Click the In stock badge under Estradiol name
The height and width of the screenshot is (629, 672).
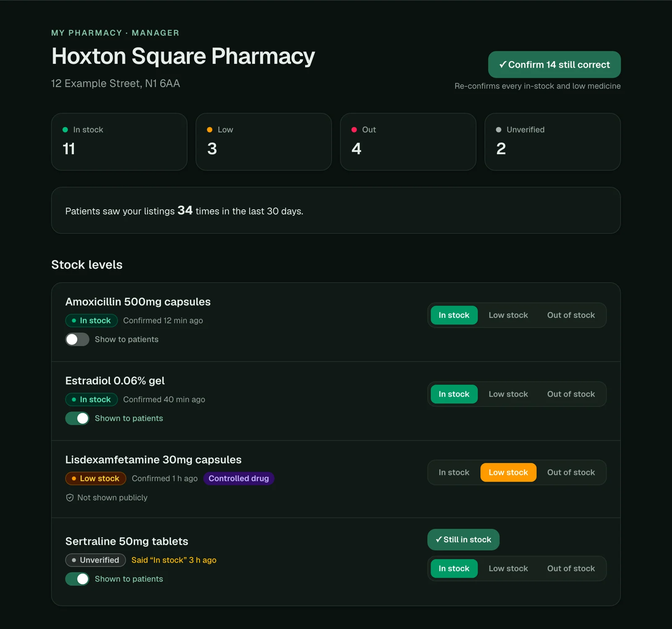coord(92,400)
